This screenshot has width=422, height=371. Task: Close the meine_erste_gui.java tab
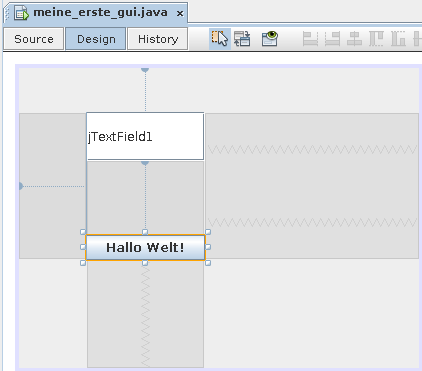(x=180, y=14)
